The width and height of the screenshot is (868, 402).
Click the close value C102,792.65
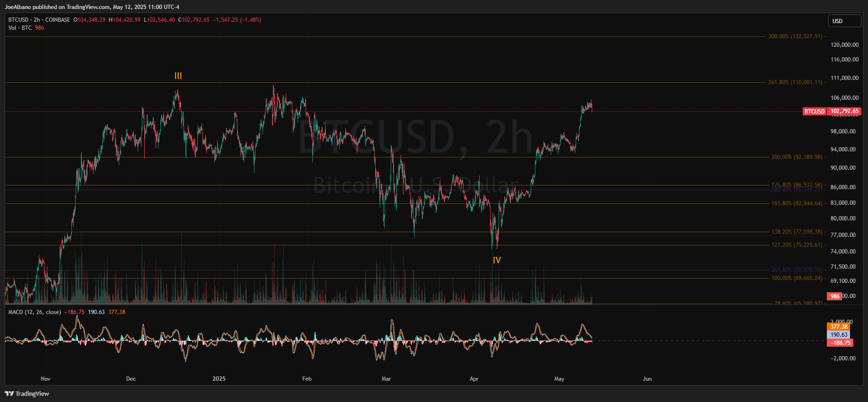tap(194, 20)
